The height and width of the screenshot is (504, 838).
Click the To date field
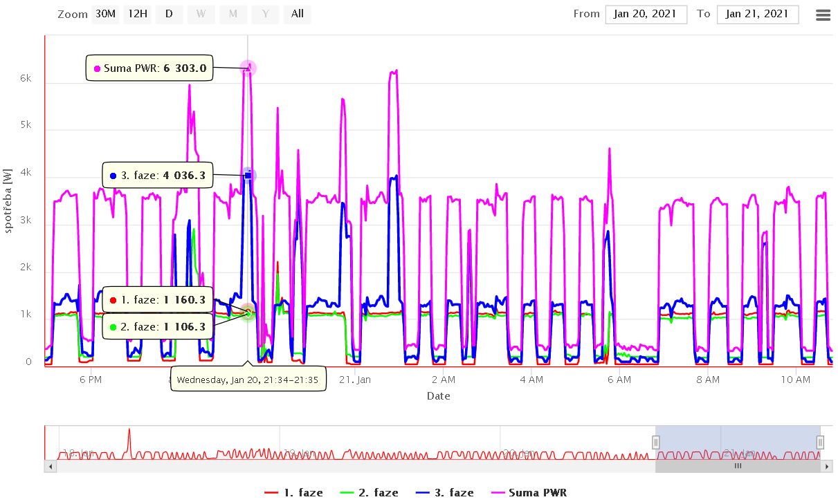[758, 15]
